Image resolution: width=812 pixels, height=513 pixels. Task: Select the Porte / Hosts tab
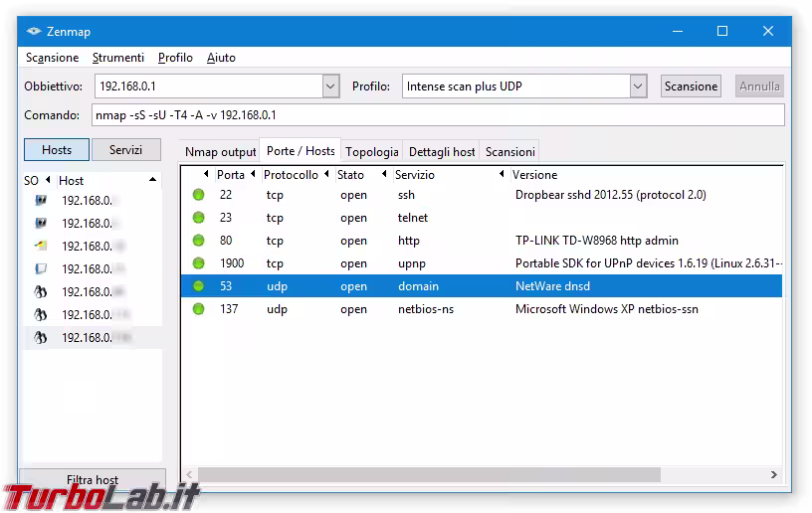(301, 151)
